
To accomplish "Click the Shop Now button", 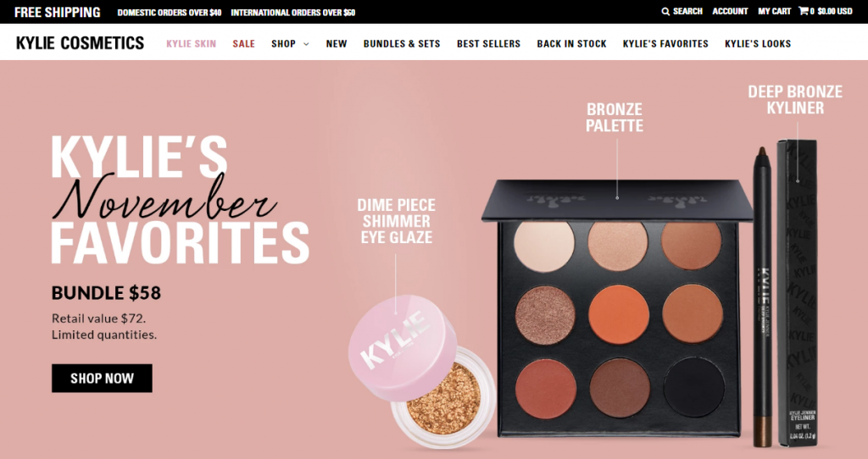I will pos(102,379).
